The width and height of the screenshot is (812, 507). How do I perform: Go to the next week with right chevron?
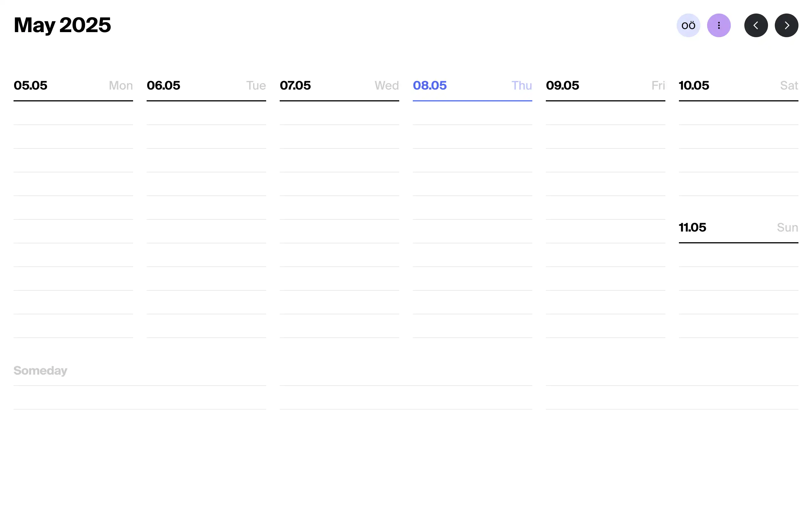click(787, 25)
